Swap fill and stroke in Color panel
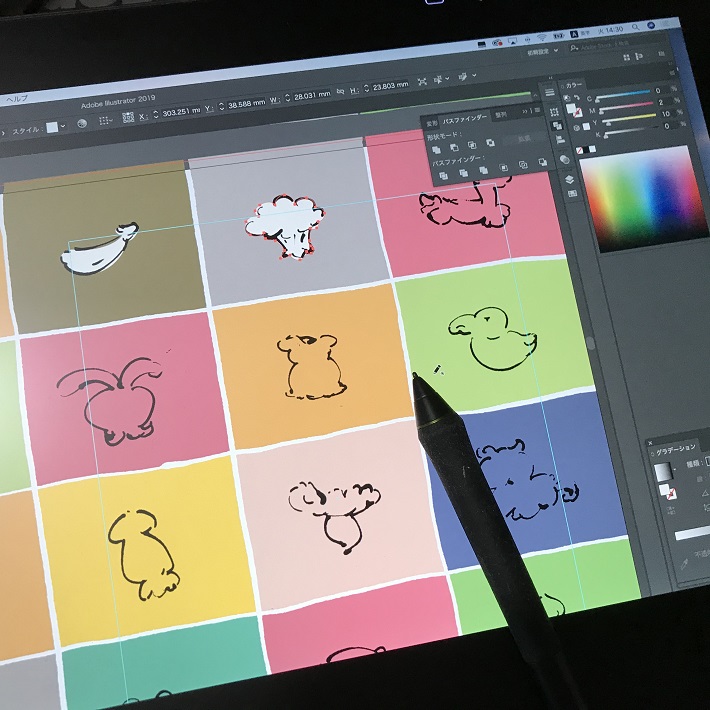Viewport: 710px width, 710px height. point(577,97)
